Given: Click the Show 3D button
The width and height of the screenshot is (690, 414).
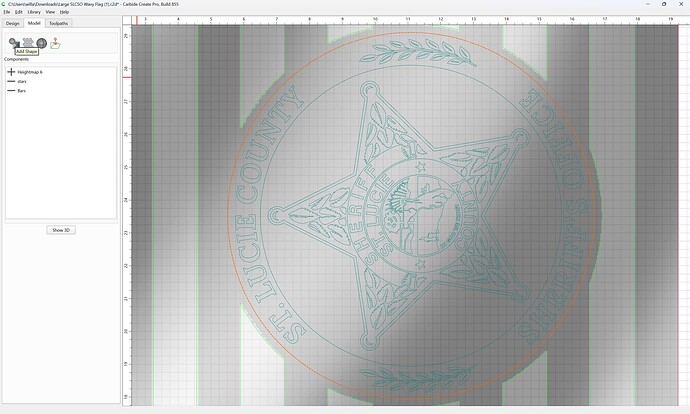Looking at the screenshot, I should coord(61,230).
